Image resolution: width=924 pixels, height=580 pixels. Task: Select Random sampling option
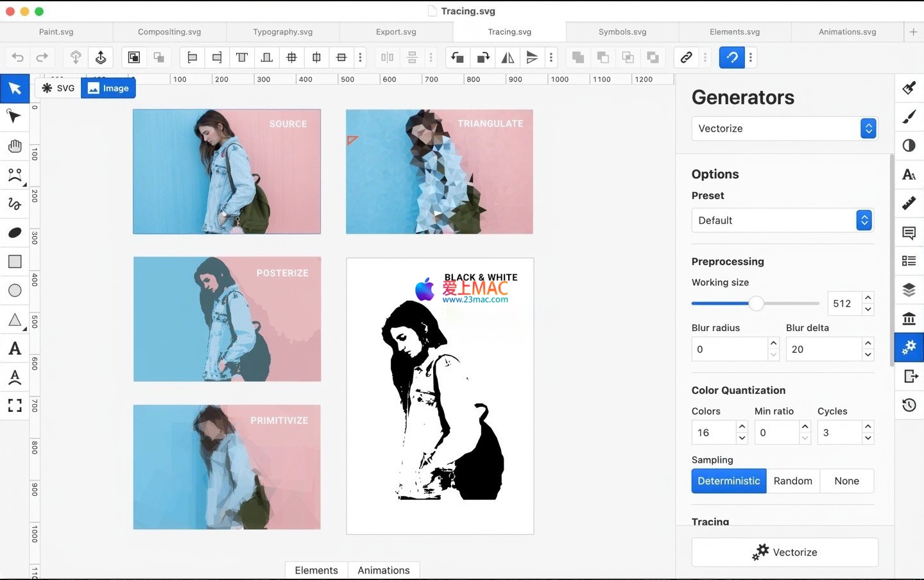(792, 481)
